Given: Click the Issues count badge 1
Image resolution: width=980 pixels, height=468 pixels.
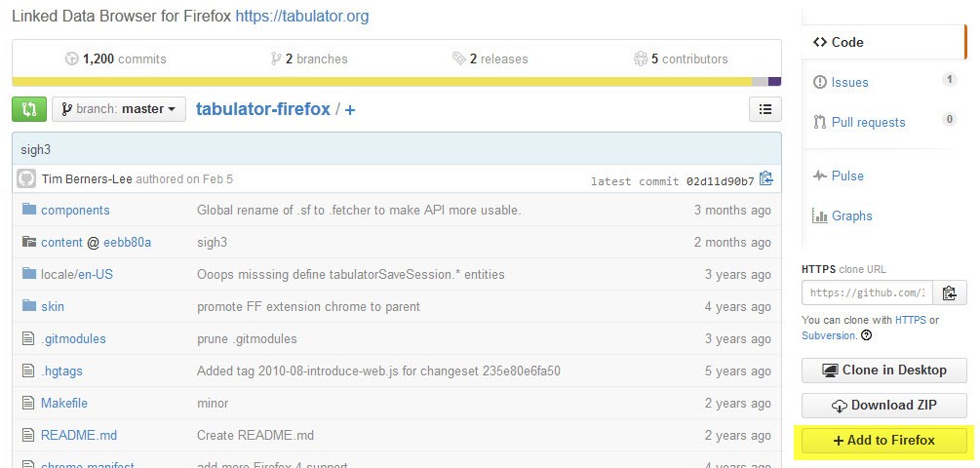Looking at the screenshot, I should [x=950, y=79].
